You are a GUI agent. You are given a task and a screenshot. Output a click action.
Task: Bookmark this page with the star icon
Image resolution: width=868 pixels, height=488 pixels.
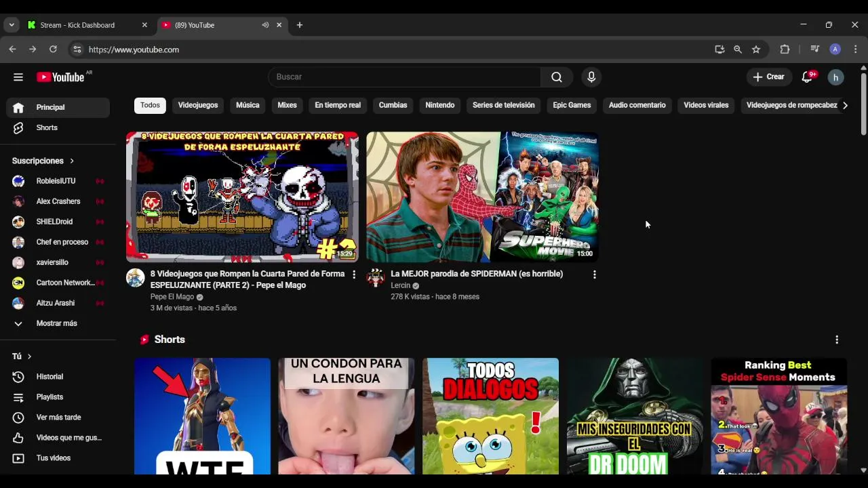coord(756,49)
